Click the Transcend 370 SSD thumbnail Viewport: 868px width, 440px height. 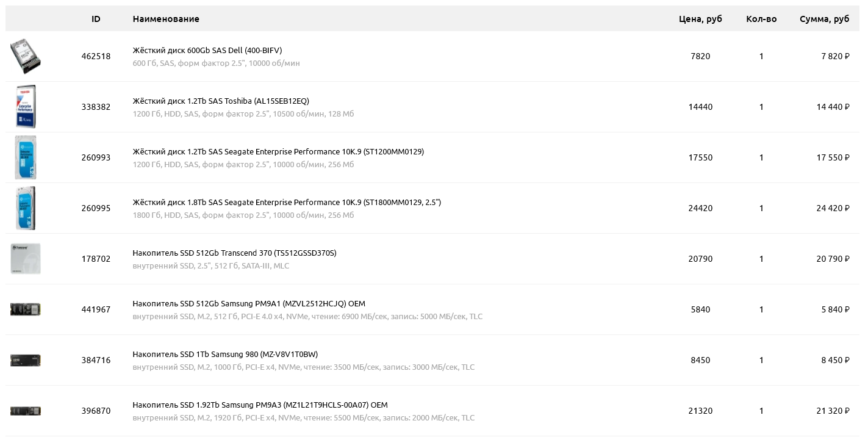(x=26, y=259)
